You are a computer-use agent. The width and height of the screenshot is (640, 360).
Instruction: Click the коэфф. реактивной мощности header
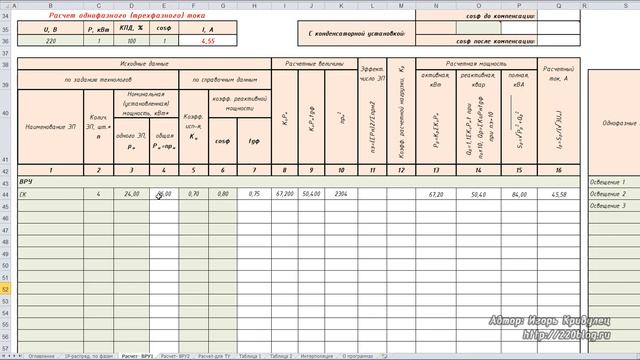coord(240,103)
